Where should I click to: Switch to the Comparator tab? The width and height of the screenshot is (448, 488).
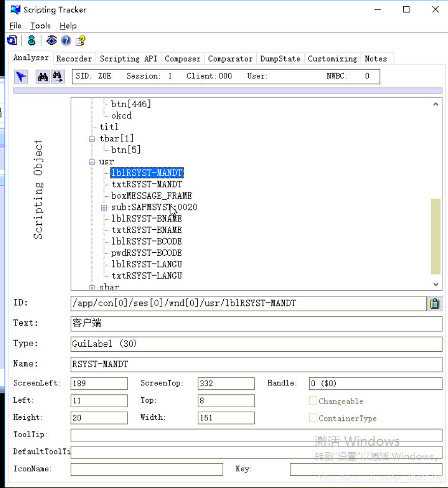(x=230, y=58)
